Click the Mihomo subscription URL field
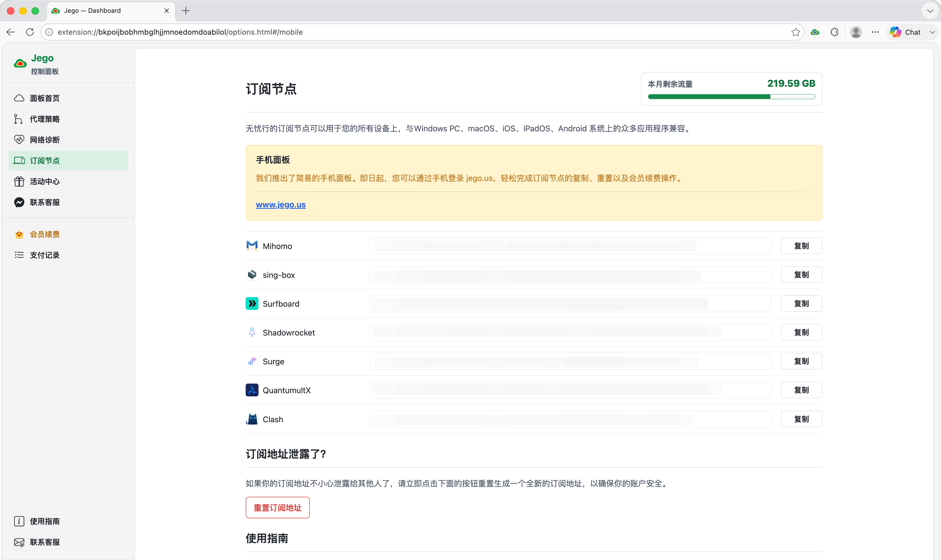The image size is (941, 560). pos(570,246)
